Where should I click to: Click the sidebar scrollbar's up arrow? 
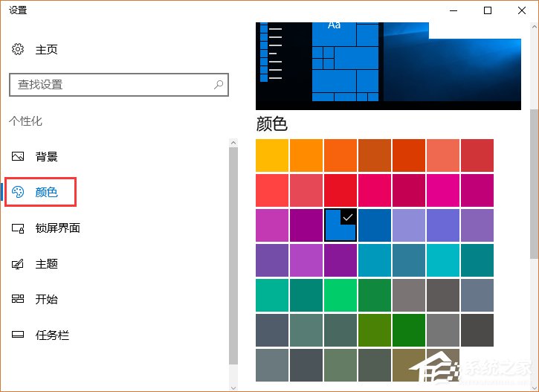(x=233, y=142)
